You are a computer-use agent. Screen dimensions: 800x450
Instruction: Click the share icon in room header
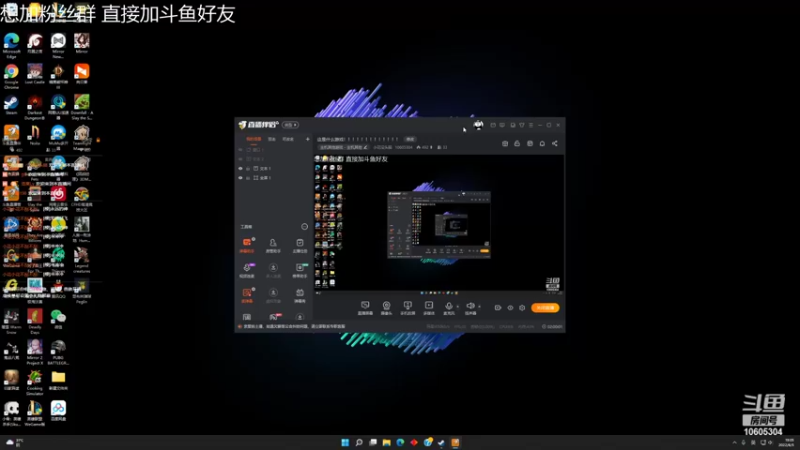coord(555,143)
